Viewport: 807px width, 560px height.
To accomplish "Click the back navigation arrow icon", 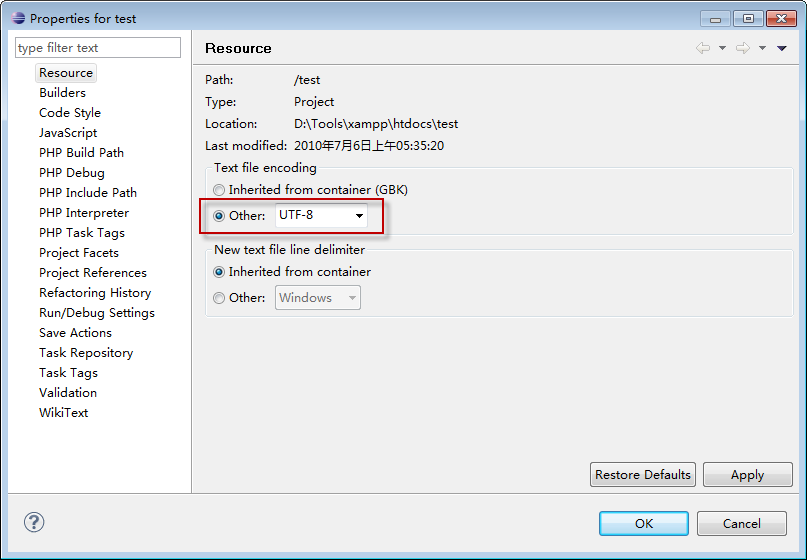I will pos(703,48).
